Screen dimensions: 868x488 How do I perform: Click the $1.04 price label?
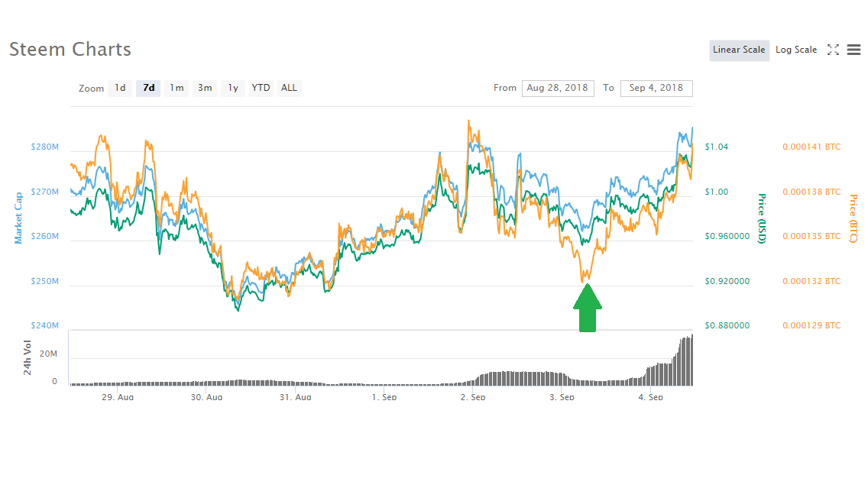[x=716, y=147]
